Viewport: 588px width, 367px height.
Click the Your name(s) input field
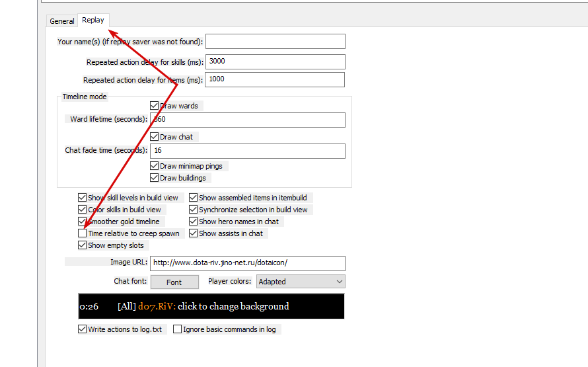276,41
